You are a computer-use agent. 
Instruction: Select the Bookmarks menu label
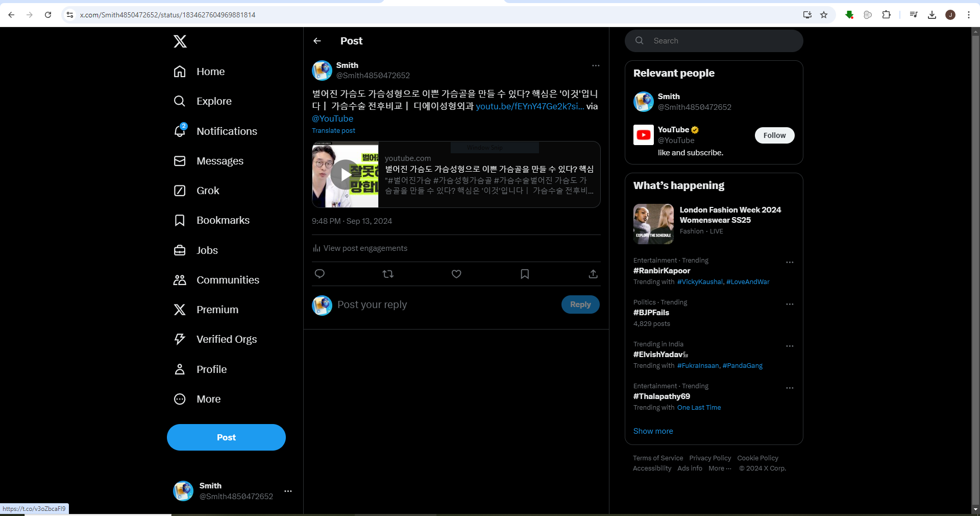(223, 220)
